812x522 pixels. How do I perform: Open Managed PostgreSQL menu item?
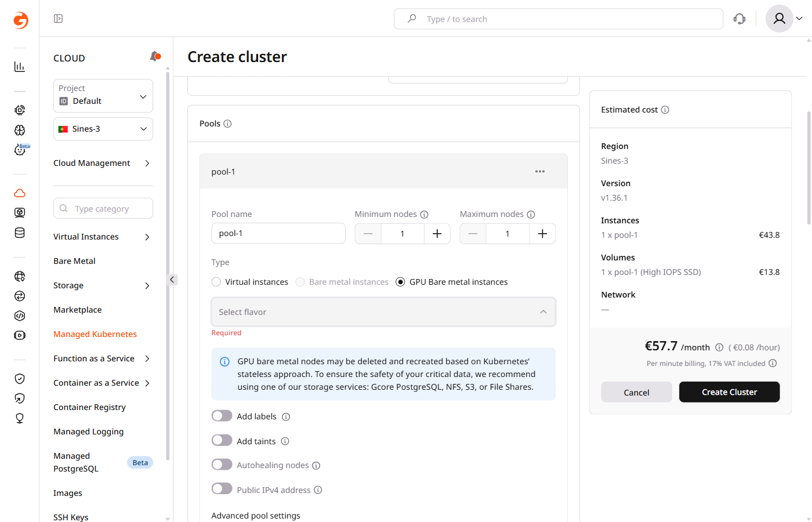pos(76,462)
